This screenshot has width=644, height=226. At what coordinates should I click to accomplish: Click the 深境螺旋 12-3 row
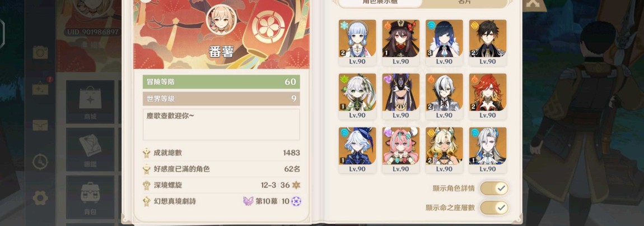(x=221, y=185)
